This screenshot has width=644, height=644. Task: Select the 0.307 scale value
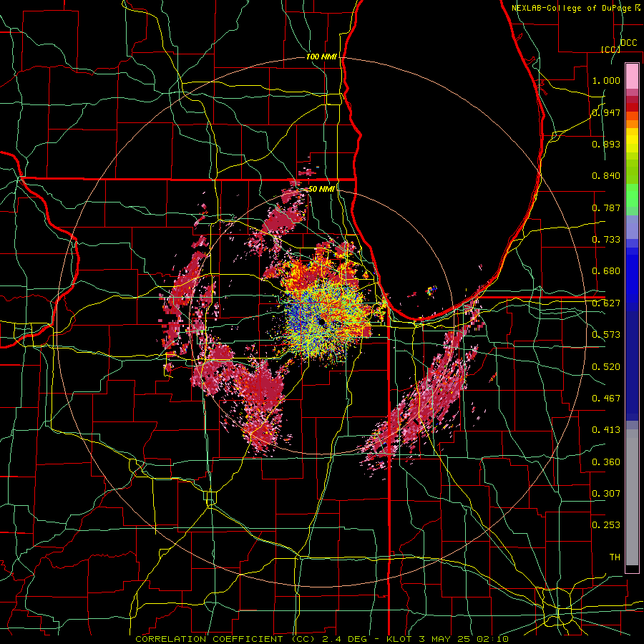[x=606, y=494]
